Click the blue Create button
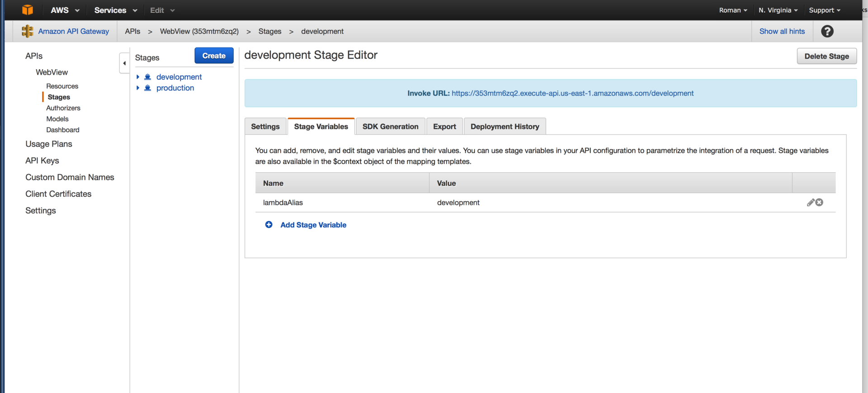868x393 pixels. point(214,56)
